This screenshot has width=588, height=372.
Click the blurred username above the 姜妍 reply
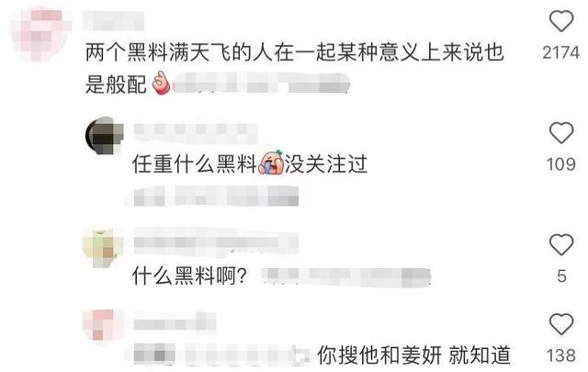tap(175, 322)
